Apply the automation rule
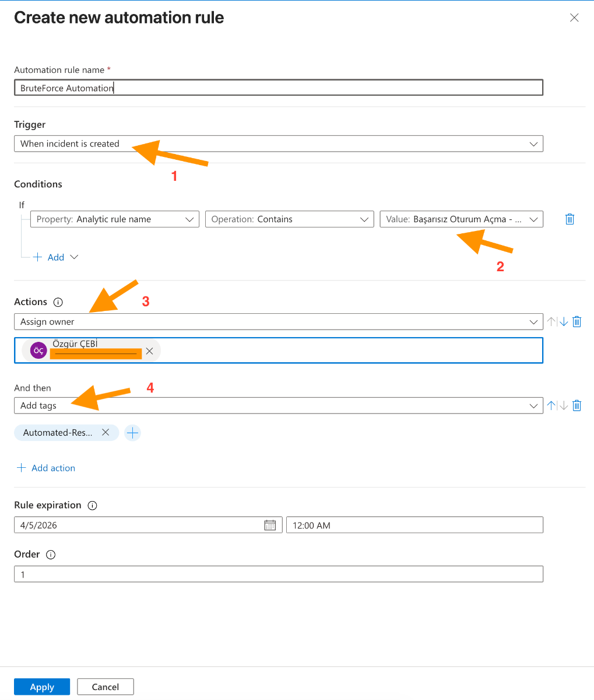This screenshot has height=700, width=594. click(41, 687)
